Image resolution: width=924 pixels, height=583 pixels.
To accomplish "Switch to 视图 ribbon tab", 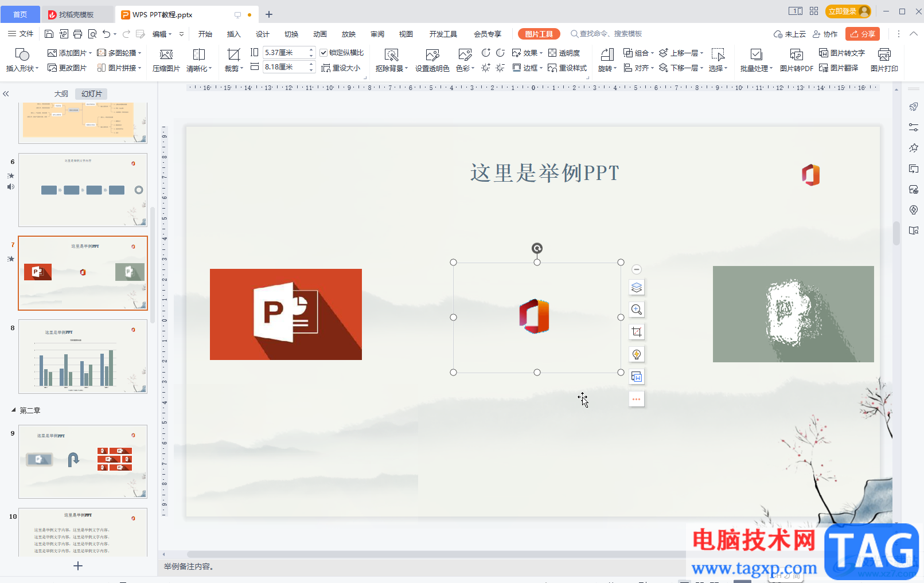I will coord(406,34).
